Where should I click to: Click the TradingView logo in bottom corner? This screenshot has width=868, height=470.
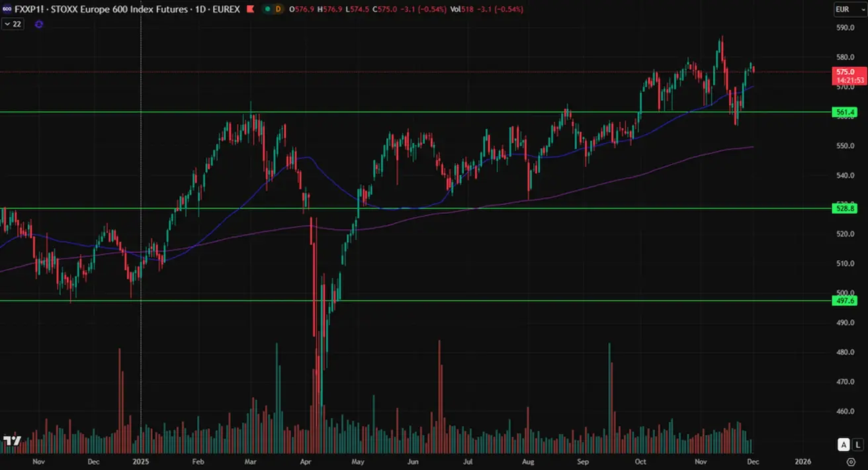pyautogui.click(x=11, y=440)
